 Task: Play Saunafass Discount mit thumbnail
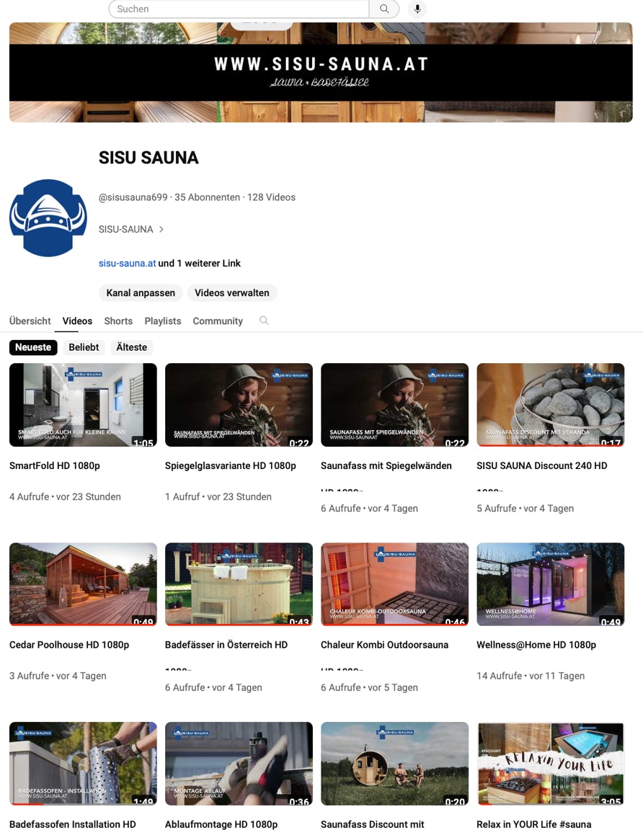(x=395, y=764)
